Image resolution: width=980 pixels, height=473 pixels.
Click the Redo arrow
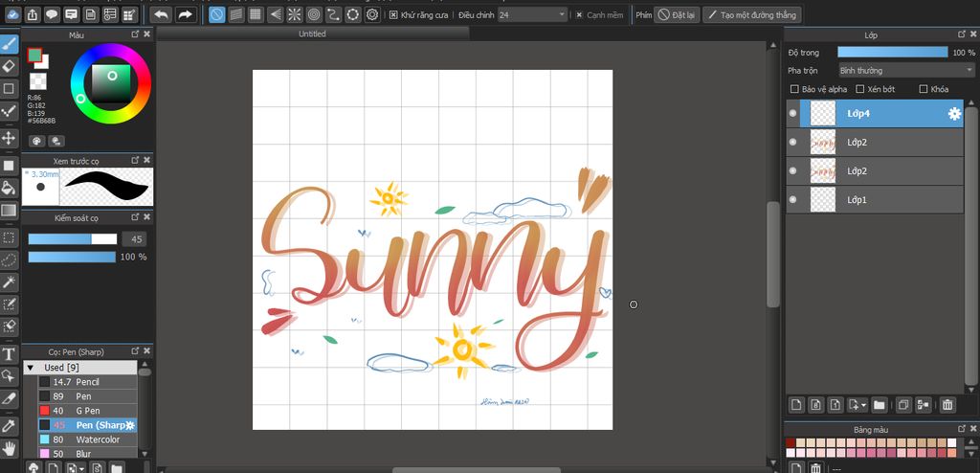pos(185,14)
